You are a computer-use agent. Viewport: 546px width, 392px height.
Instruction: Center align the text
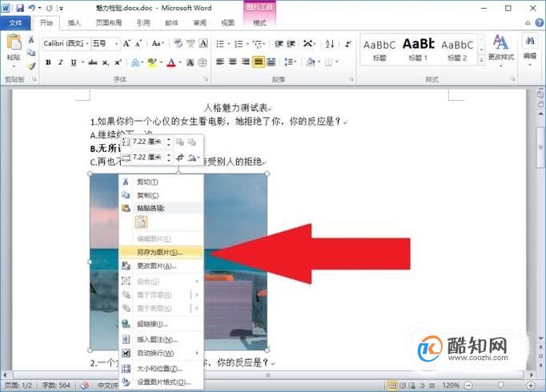pyautogui.click(x=233, y=62)
